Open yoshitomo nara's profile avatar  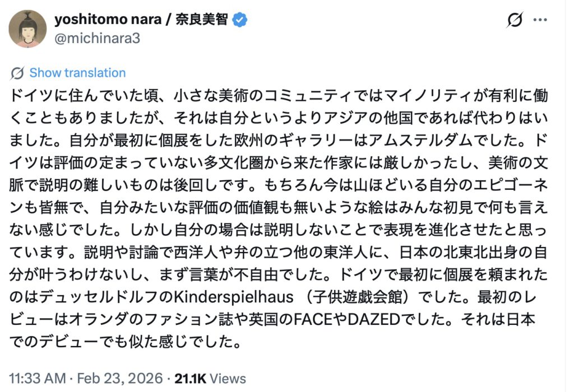pyautogui.click(x=28, y=29)
